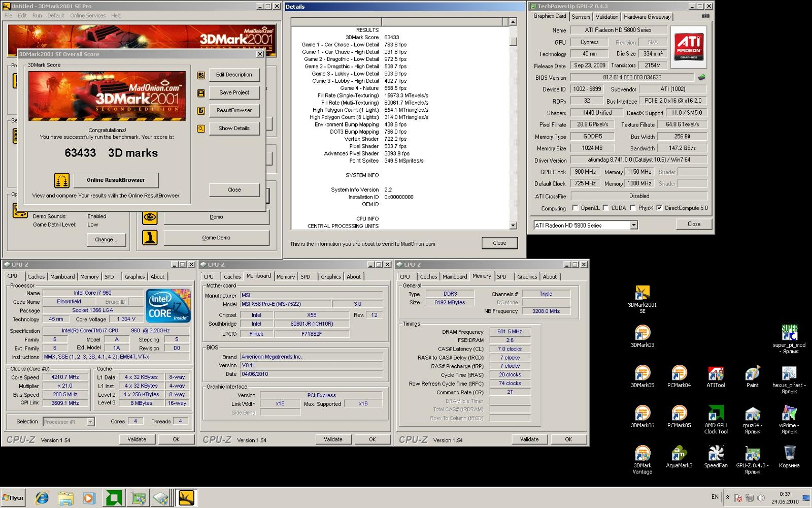
Task: Open Processor #1 selection dropdown
Action: (90, 422)
